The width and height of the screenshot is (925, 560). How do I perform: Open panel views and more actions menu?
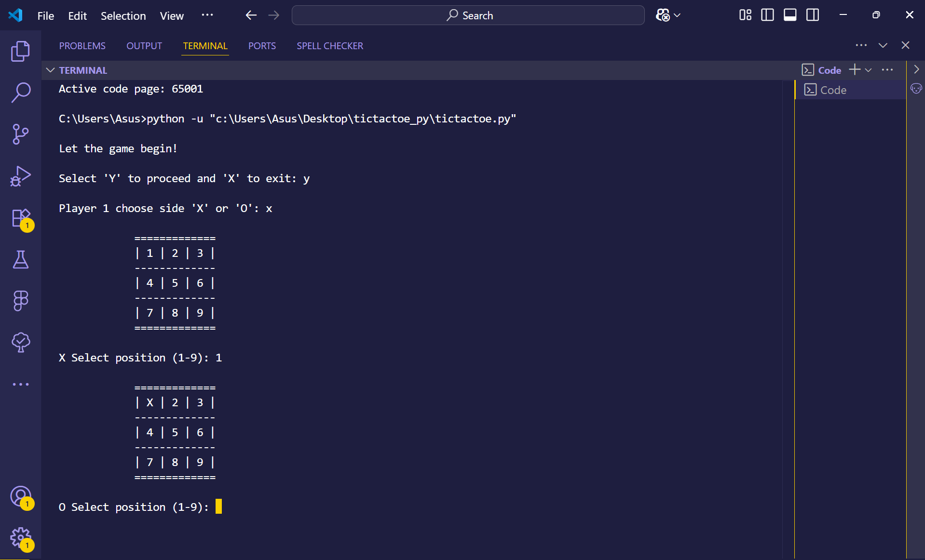[861, 45]
